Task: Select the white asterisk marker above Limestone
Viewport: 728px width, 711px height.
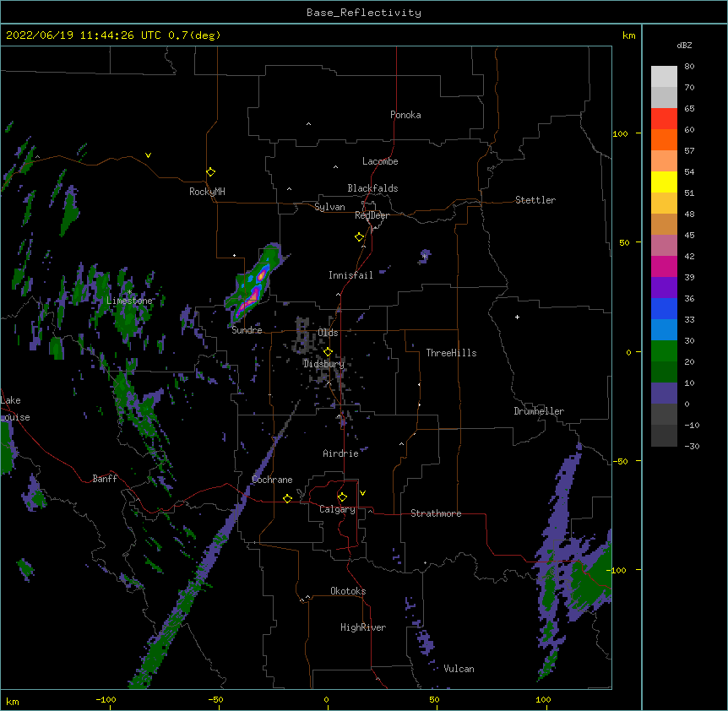Action: click(129, 292)
